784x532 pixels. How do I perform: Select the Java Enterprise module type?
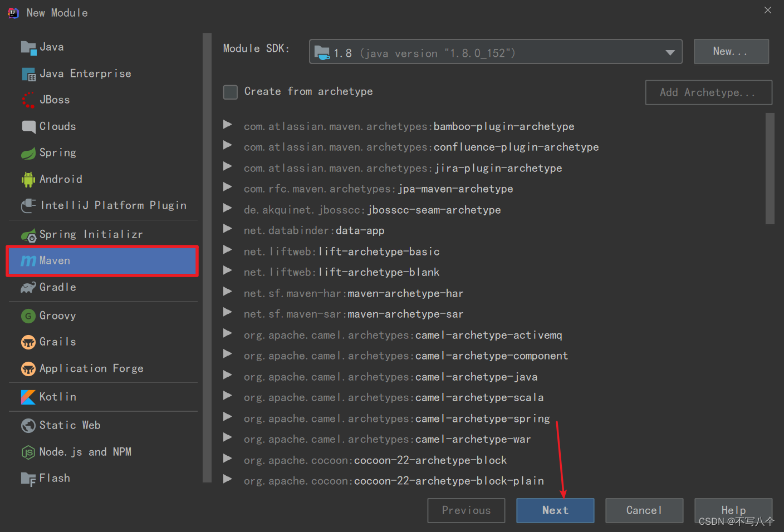[x=102, y=74]
